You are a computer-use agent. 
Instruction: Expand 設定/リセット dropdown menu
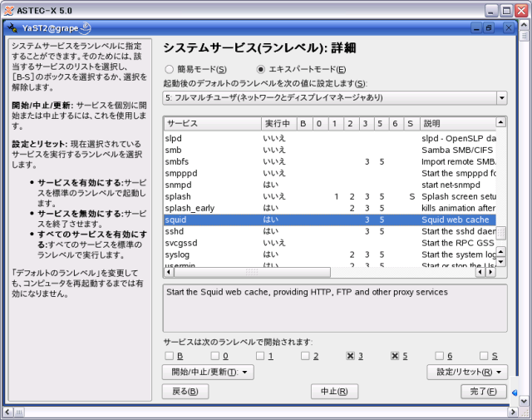tap(466, 372)
